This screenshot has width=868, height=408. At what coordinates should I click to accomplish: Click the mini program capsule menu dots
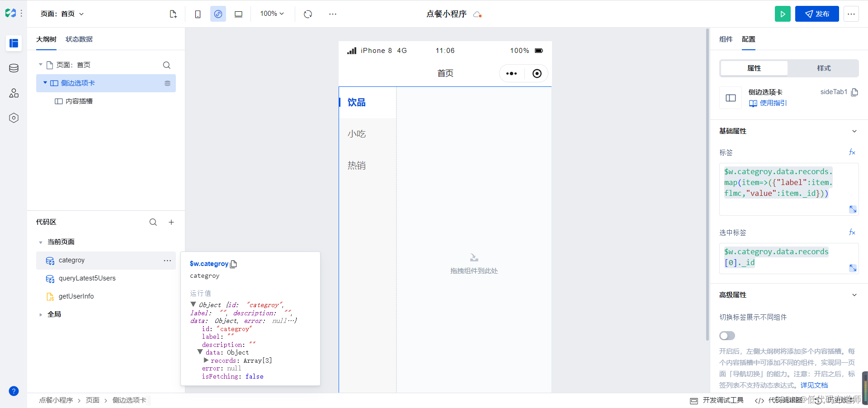coord(511,73)
